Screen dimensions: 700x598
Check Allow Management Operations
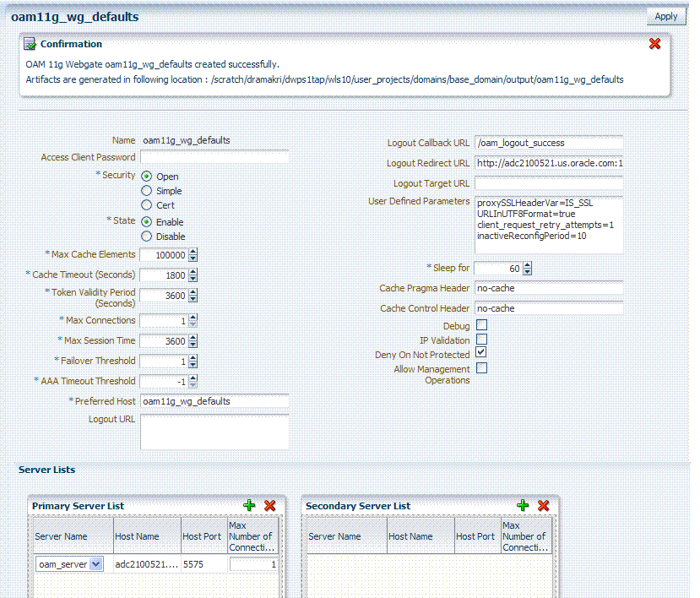click(481, 367)
